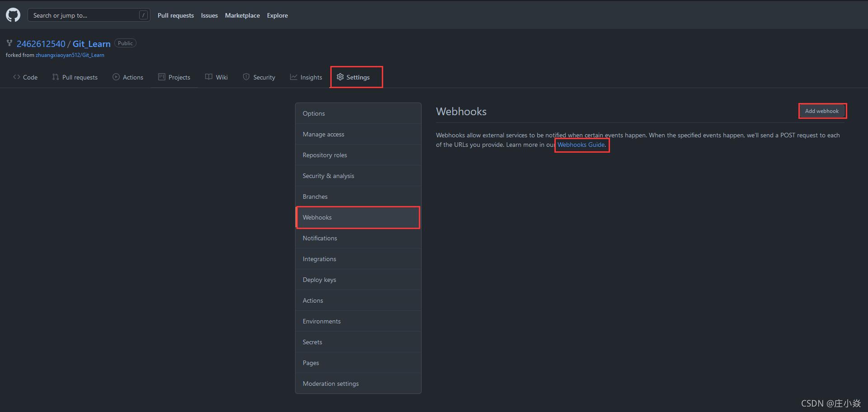This screenshot has width=868, height=412.
Task: Switch to the Wiki tab
Action: pyautogui.click(x=216, y=77)
